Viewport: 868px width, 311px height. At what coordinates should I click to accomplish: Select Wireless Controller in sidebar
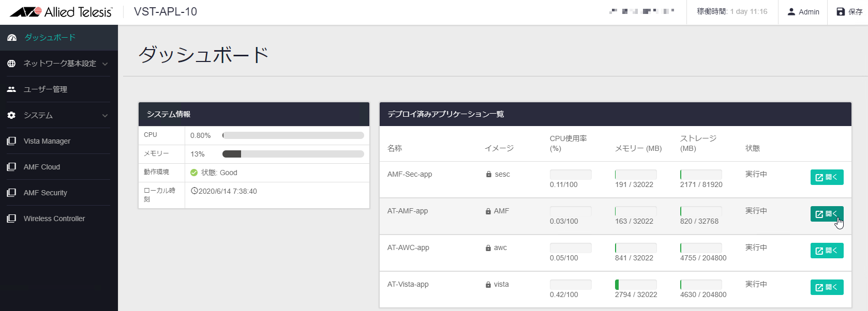point(59,219)
